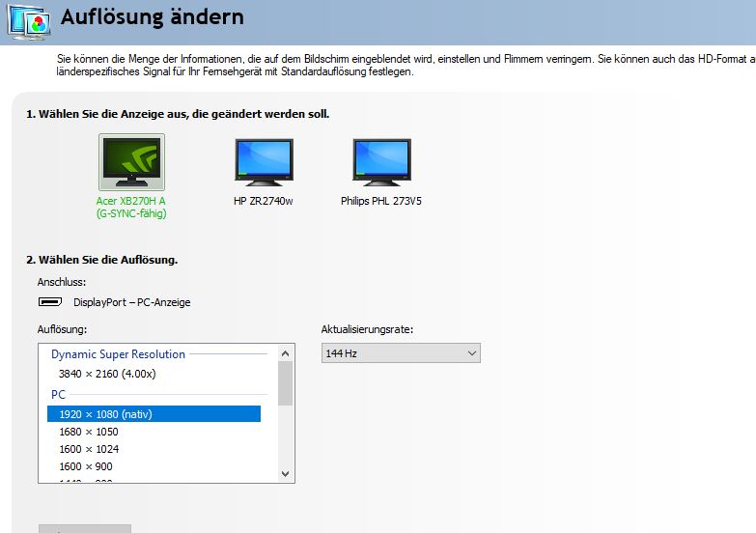Screen dimensions: 756x533
Task: Click the resolution list scroll-down arrow
Action: 285,474
